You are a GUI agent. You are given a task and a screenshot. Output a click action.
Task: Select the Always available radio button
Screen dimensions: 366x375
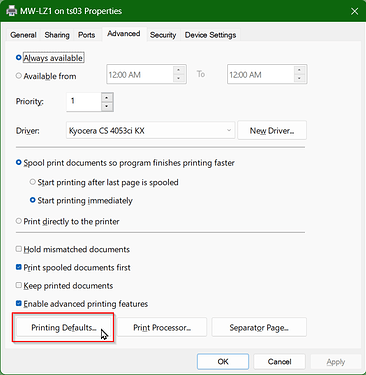(x=19, y=58)
